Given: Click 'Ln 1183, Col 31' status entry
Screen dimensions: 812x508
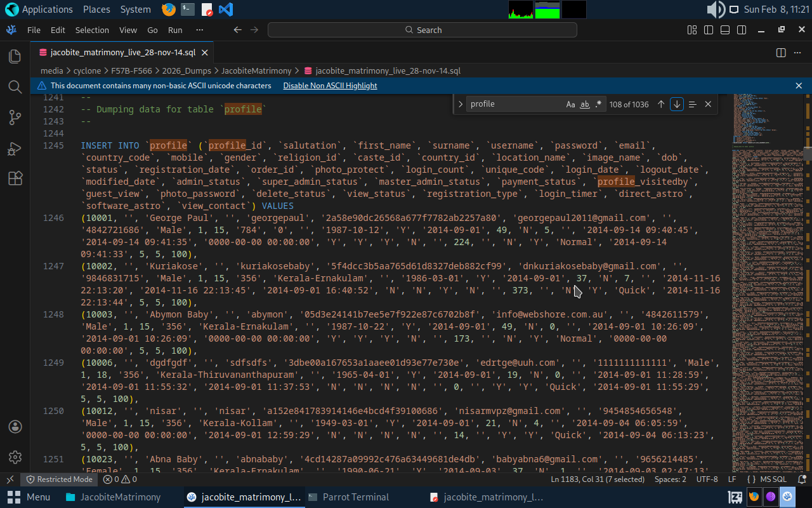Looking at the screenshot, I should pyautogui.click(x=598, y=479).
